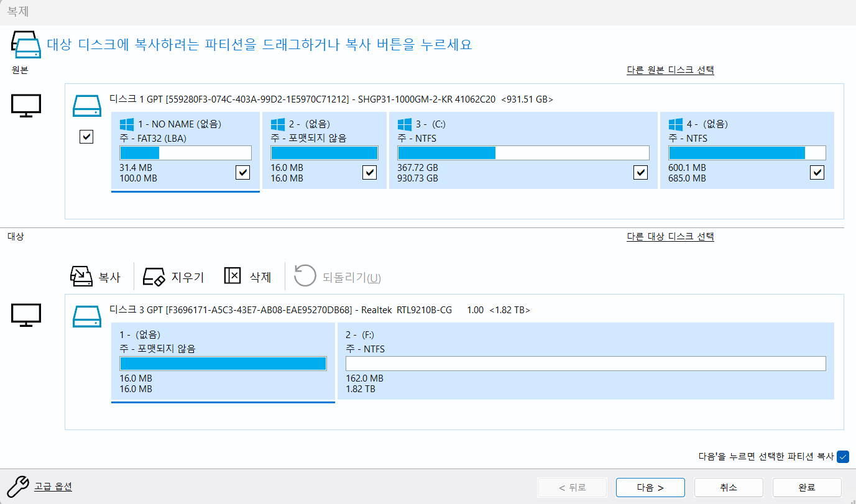856x504 pixels.
Task: Click Windows logo on source partition 2
Action: (277, 124)
